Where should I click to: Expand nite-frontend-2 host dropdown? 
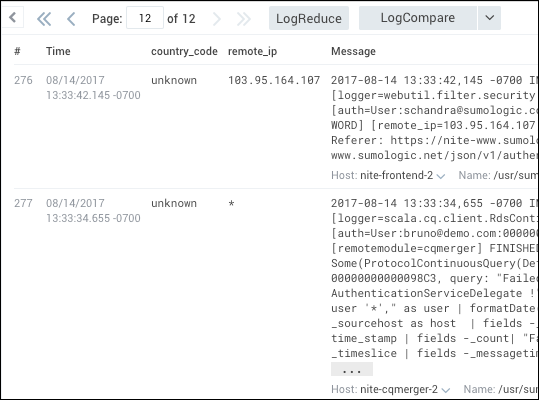tap(441, 176)
